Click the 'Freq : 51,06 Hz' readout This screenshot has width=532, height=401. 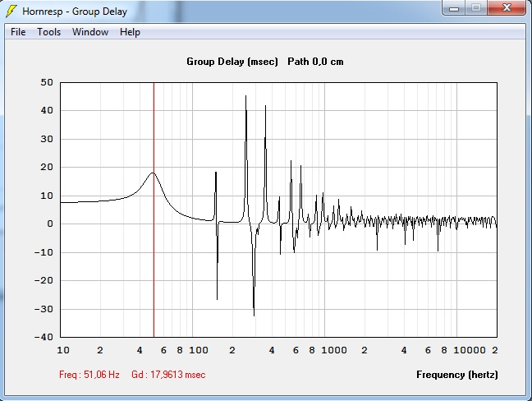point(89,375)
